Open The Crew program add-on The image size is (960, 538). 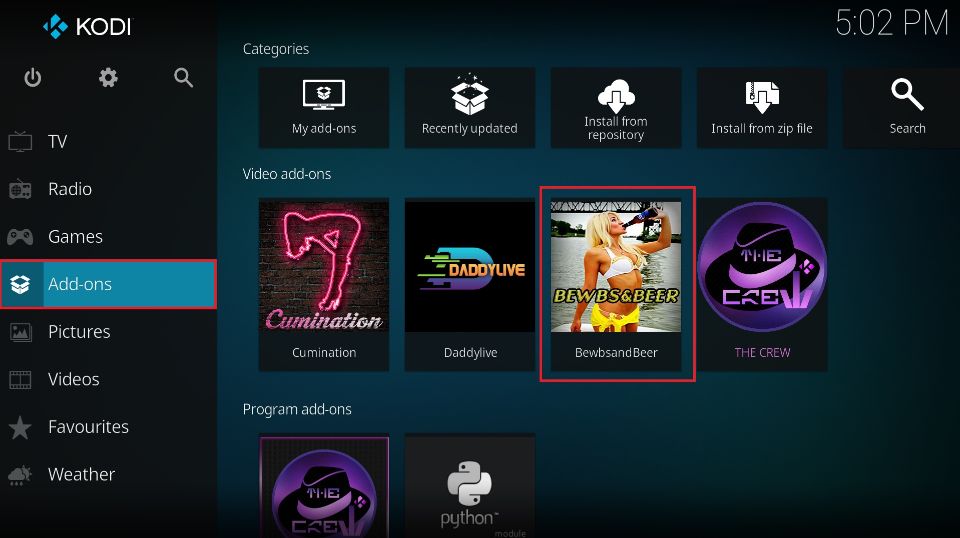324,486
